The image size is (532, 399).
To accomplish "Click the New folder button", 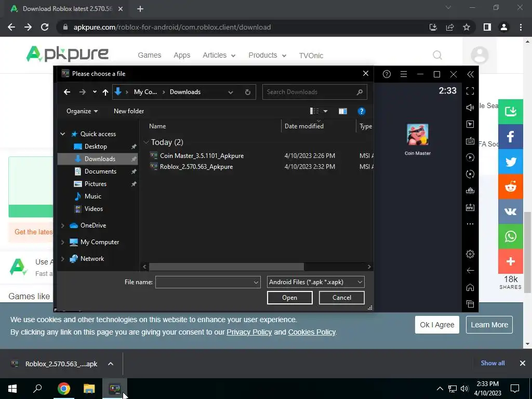I will click(129, 111).
